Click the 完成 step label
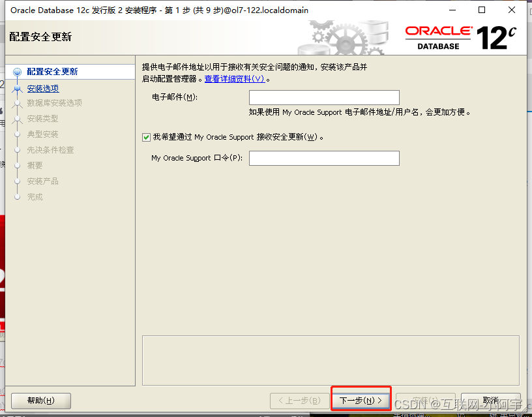 [x=35, y=196]
